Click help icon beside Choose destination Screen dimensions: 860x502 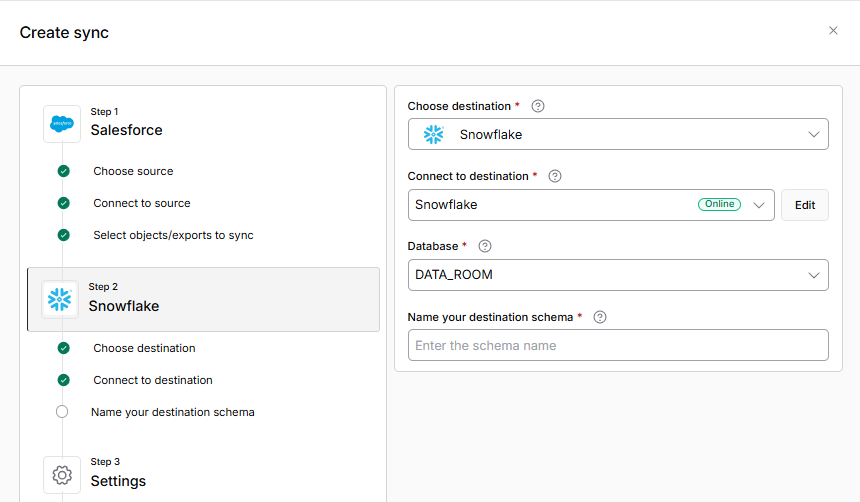pos(538,106)
